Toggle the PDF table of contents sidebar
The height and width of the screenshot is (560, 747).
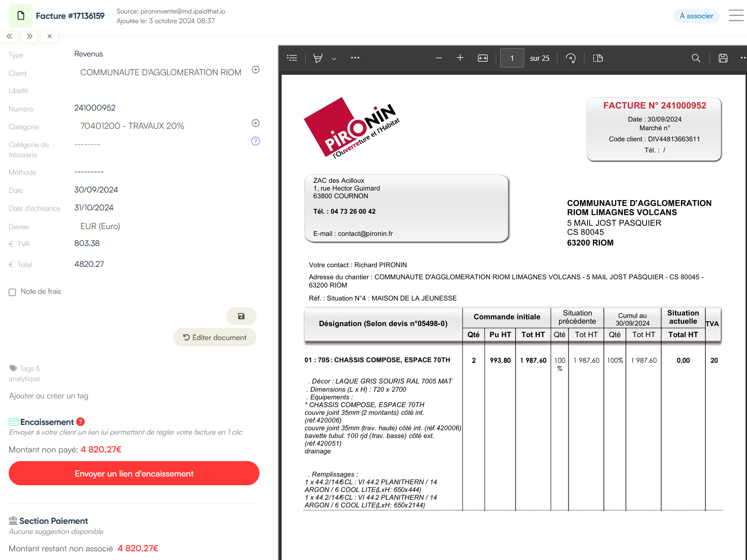point(292,58)
